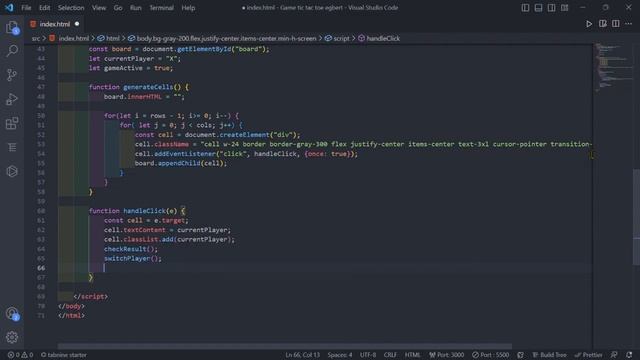This screenshot has height=360, width=640.
Task: Toggle the primary side bar layout icon
Action: [x=525, y=8]
